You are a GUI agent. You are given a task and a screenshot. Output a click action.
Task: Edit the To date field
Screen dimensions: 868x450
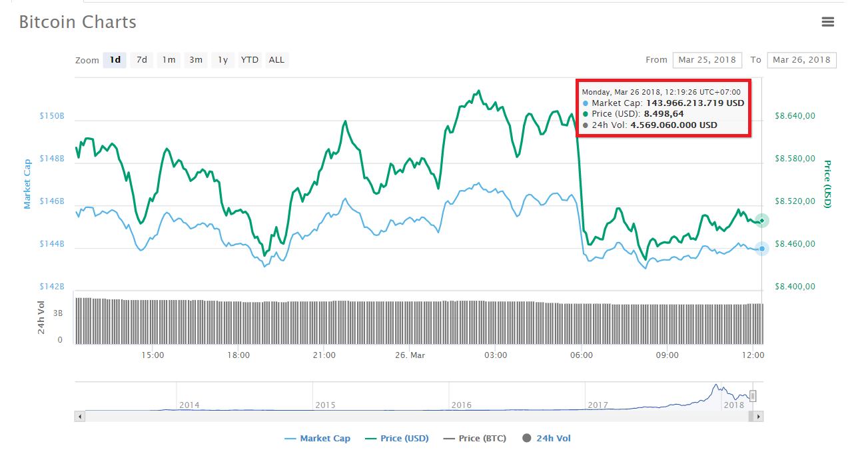[x=801, y=60]
